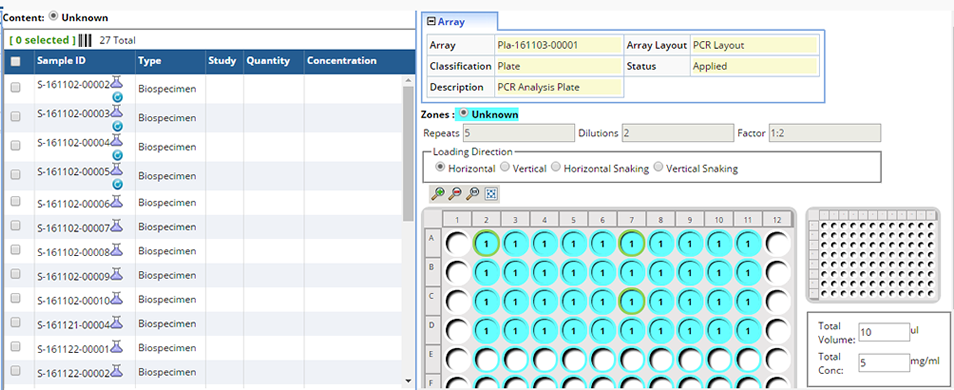Zoom out of the plate view
The height and width of the screenshot is (390, 954).
click(x=454, y=193)
